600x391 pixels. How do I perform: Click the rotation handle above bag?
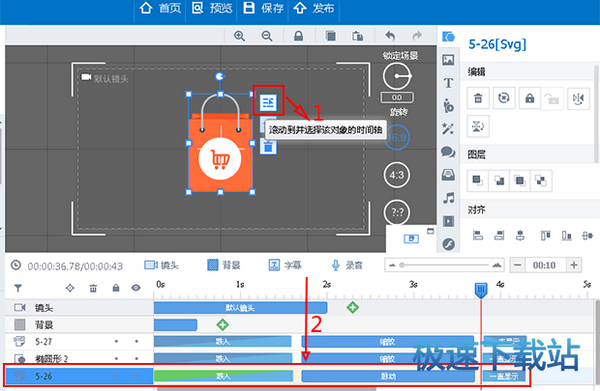pyautogui.click(x=220, y=77)
